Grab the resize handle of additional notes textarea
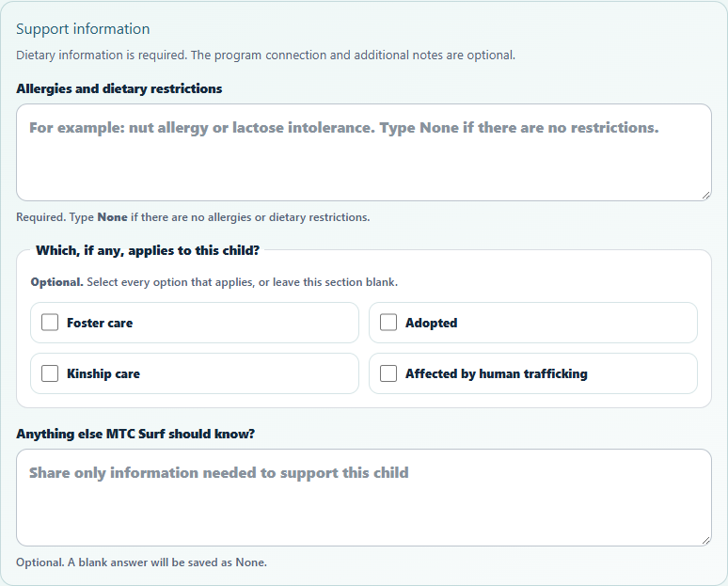 [x=705, y=541]
